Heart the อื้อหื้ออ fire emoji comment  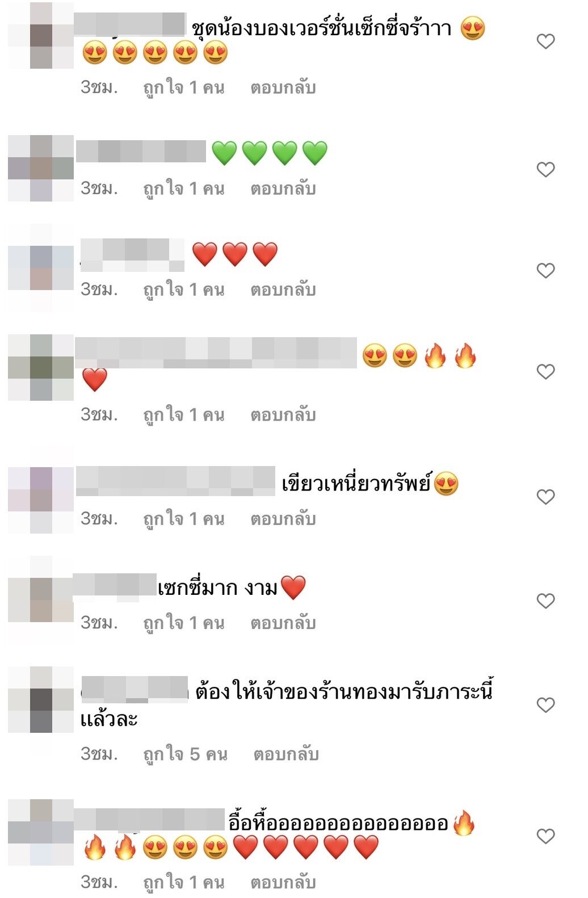[545, 836]
